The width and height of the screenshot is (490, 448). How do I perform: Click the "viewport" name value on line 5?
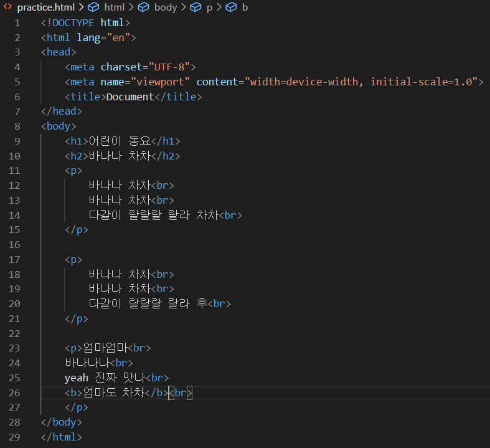point(160,82)
